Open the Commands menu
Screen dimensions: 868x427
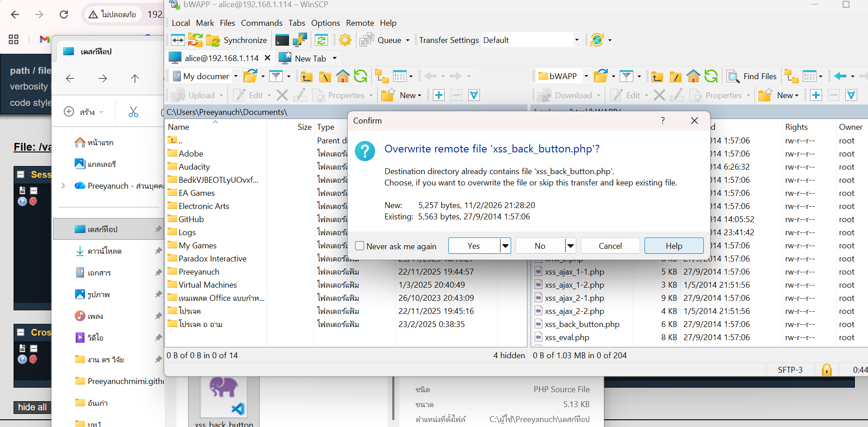pos(261,23)
